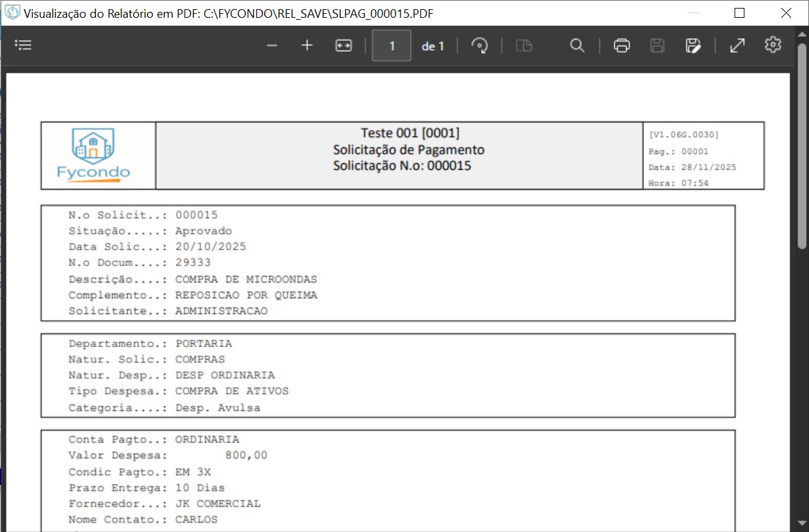809x532 pixels.
Task: Close the PDF report viewer window
Action: tap(786, 13)
